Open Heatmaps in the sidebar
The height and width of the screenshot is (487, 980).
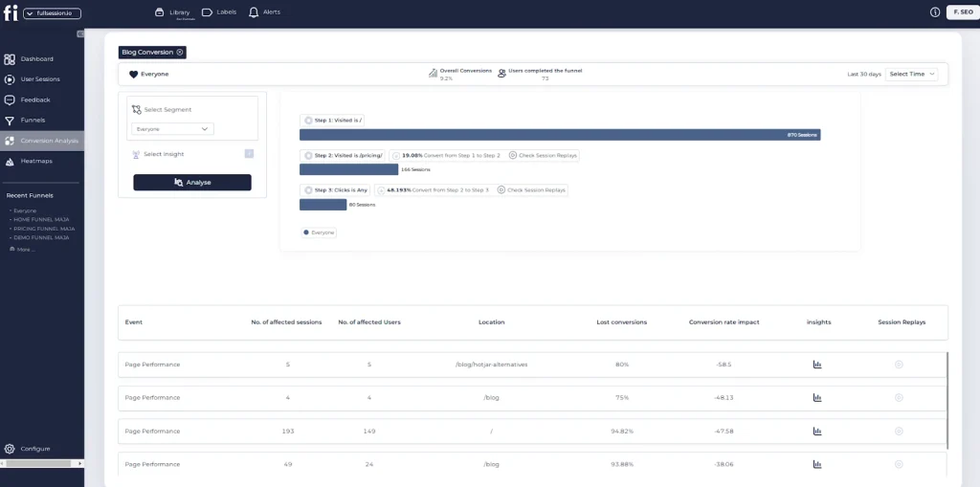(36, 162)
